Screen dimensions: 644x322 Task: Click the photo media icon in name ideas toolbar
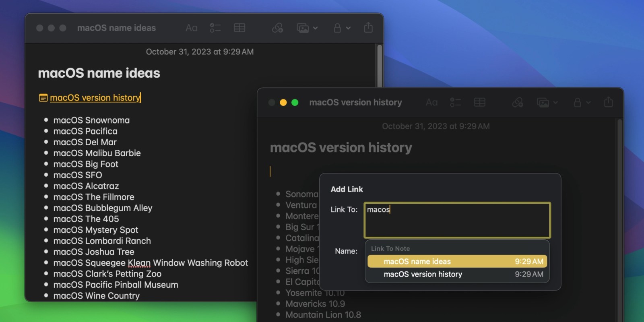tap(303, 28)
